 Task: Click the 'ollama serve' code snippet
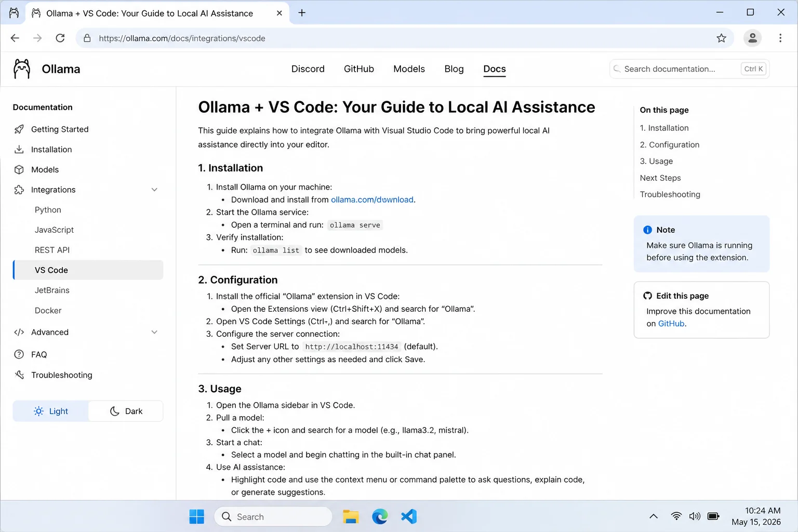click(355, 225)
